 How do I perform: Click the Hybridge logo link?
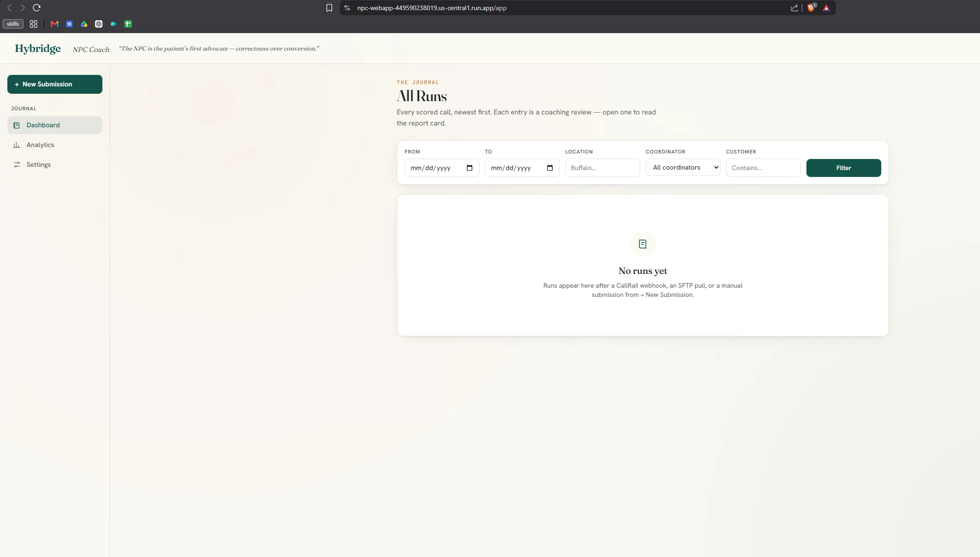(x=38, y=48)
